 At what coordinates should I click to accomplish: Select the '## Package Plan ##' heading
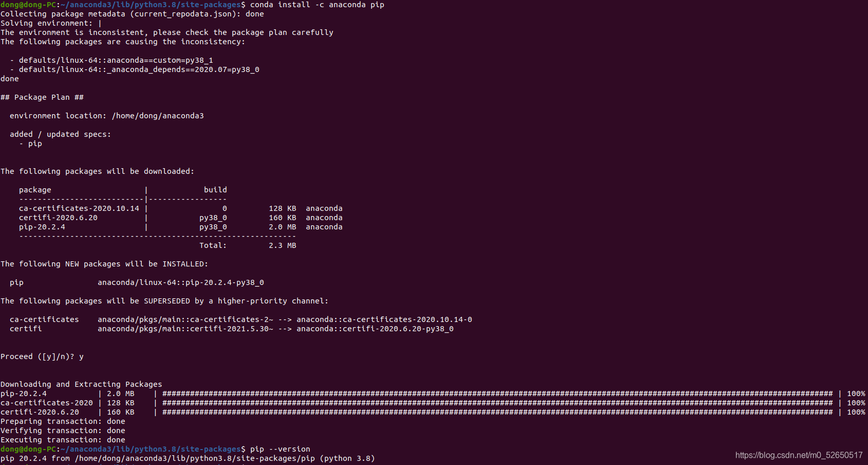pyautogui.click(x=42, y=97)
